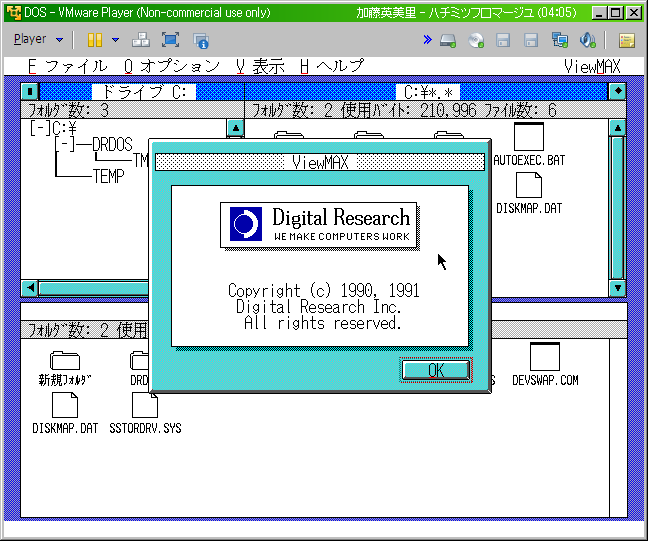Expand hidden VMware device toolbar chevron
This screenshot has height=541, width=648.
coord(427,40)
